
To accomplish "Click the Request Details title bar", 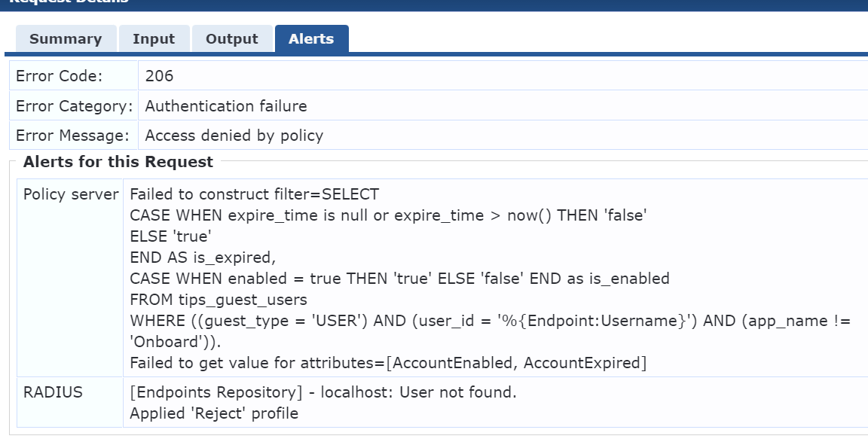I will click(x=68, y=2).
